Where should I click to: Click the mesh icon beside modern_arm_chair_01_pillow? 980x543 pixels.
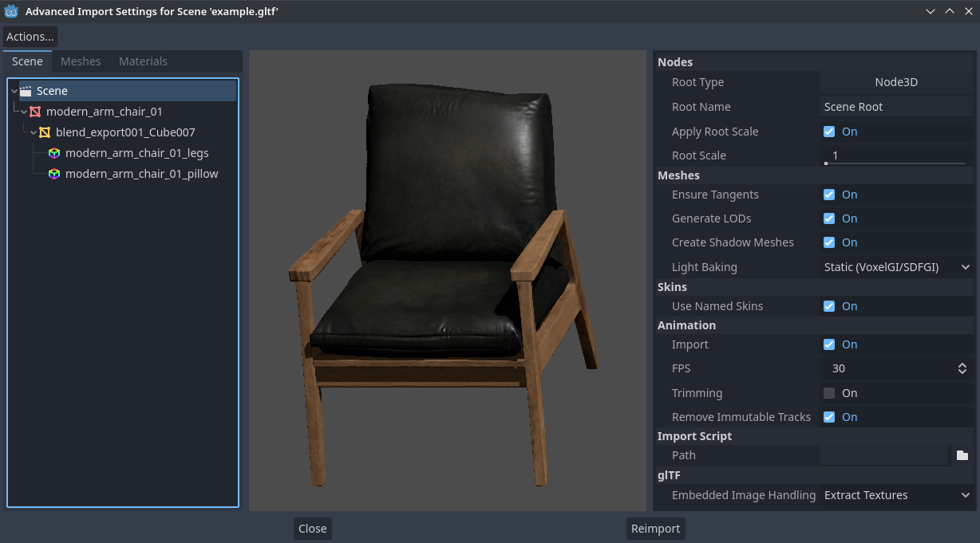click(x=53, y=174)
